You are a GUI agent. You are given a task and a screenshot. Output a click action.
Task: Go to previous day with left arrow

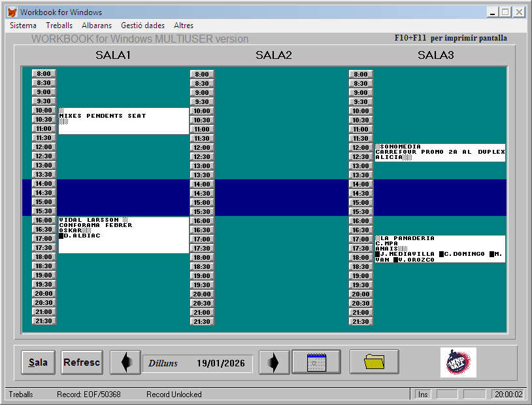[x=125, y=362]
